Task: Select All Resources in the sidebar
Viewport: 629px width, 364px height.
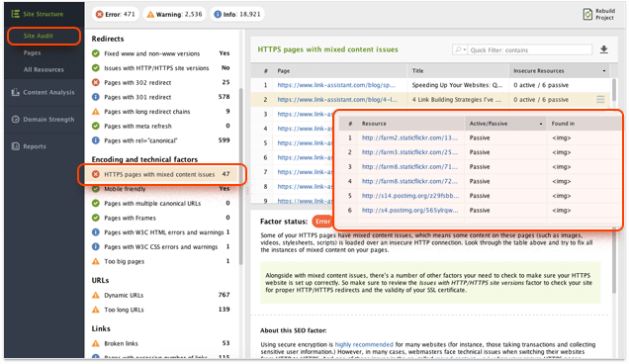Action: [x=44, y=69]
